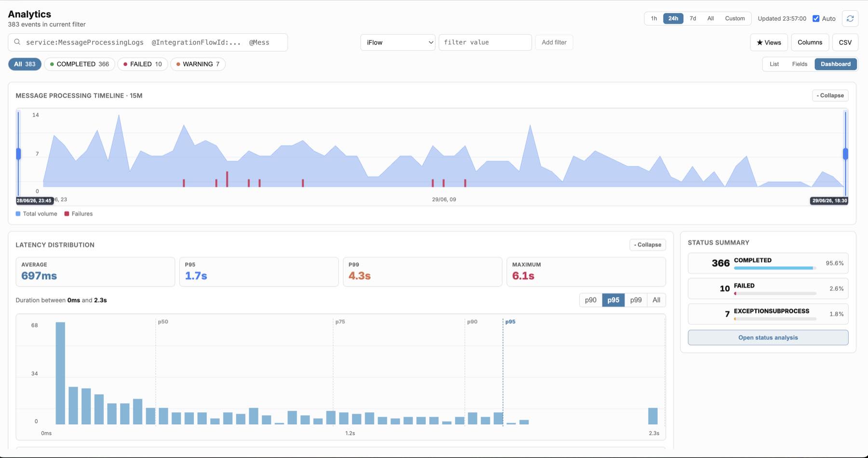
Task: Click the MAXIMUM 6.1s latency card
Action: click(x=586, y=272)
